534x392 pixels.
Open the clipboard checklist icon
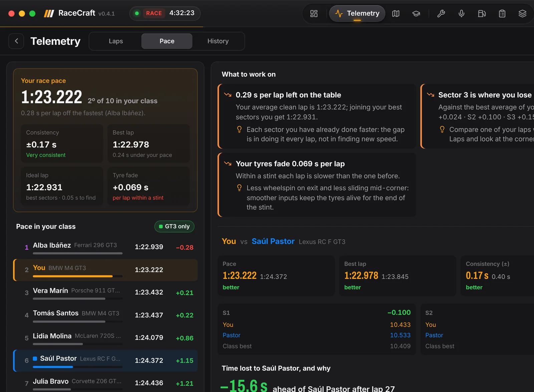pyautogui.click(x=502, y=14)
